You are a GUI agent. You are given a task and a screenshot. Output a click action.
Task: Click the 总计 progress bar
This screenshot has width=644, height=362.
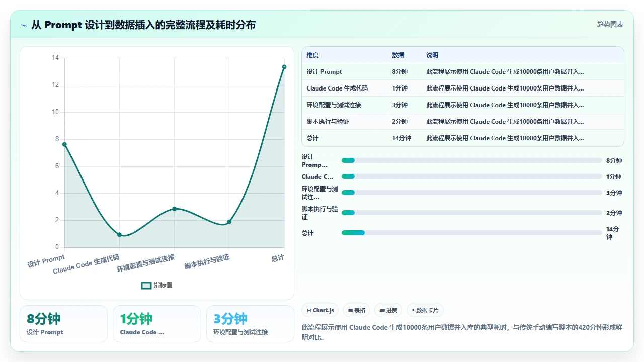click(x=471, y=233)
